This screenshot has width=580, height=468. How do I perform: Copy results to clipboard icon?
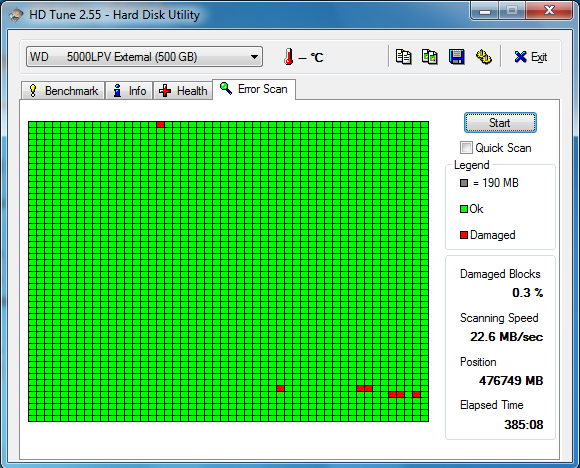403,57
